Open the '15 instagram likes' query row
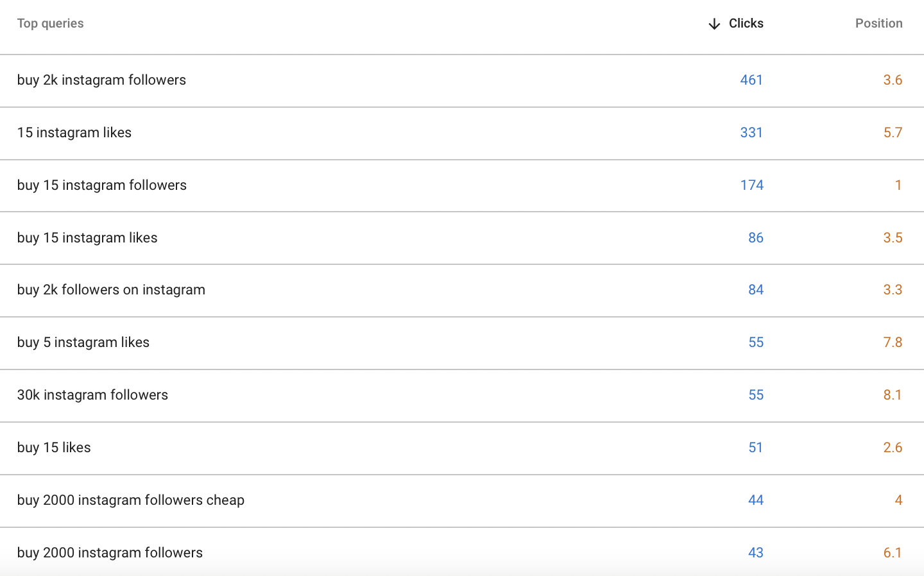 pos(462,133)
